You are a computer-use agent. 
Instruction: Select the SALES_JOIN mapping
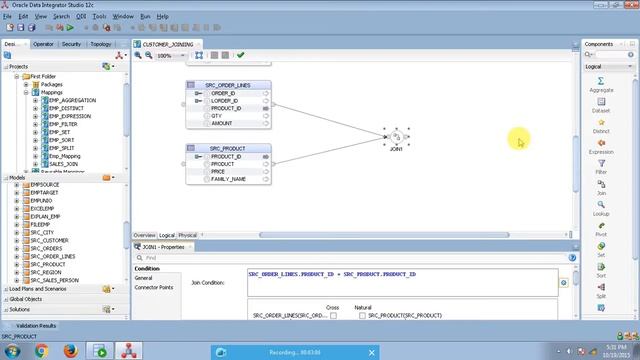[63, 164]
